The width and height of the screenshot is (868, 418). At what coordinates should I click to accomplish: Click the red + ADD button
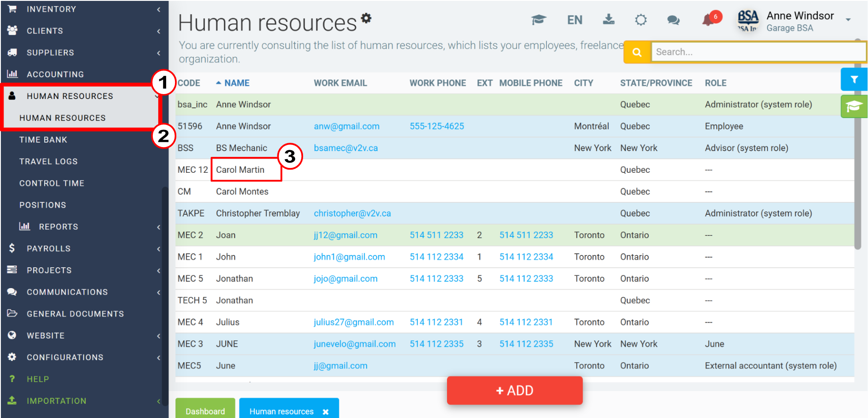(x=514, y=391)
